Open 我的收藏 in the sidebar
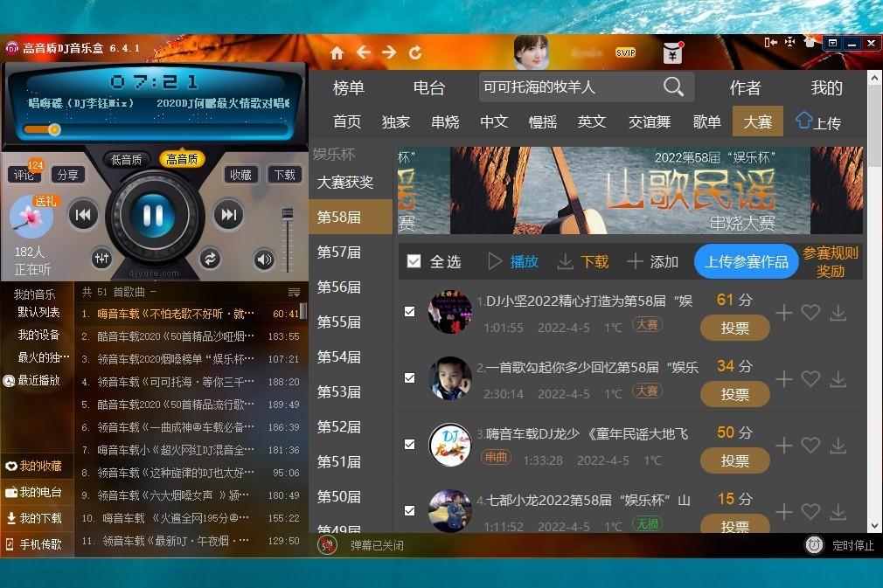 coord(38,466)
